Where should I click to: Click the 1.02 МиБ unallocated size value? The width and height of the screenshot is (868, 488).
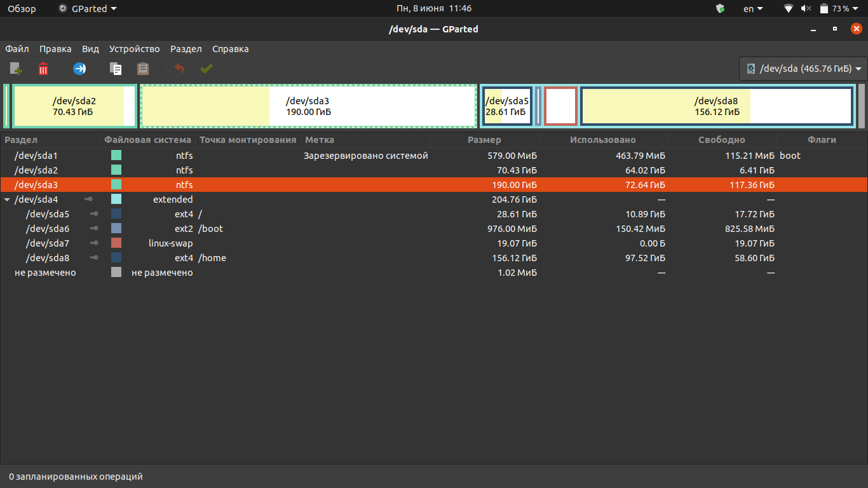tap(517, 273)
